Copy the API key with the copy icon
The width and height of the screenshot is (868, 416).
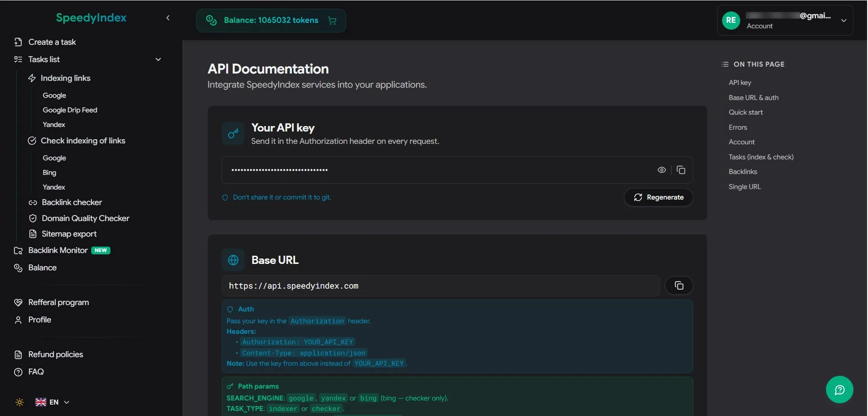point(681,170)
